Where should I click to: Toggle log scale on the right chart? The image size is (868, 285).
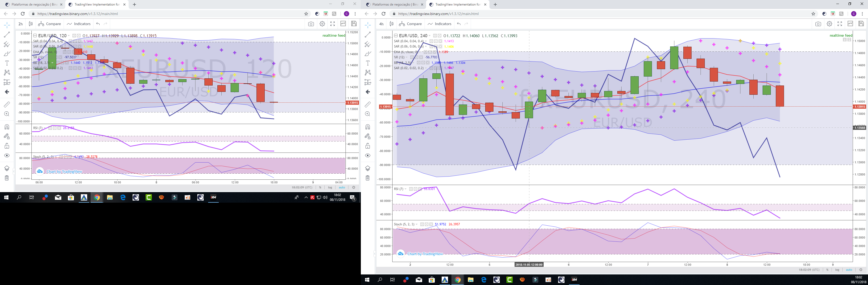tap(837, 270)
